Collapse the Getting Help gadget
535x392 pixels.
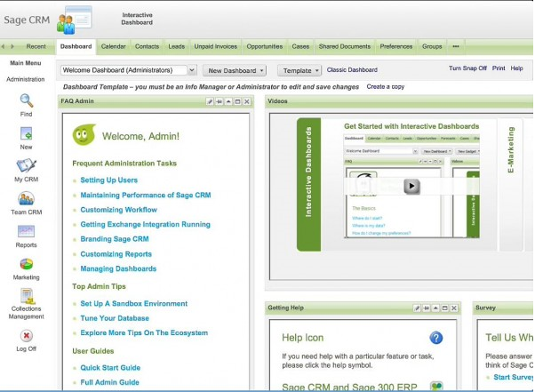pos(435,308)
